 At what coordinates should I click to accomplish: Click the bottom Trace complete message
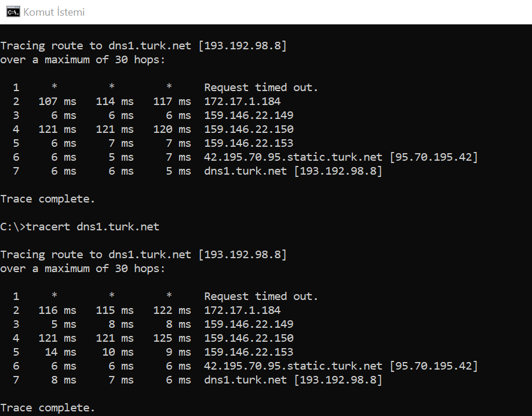pos(48,408)
